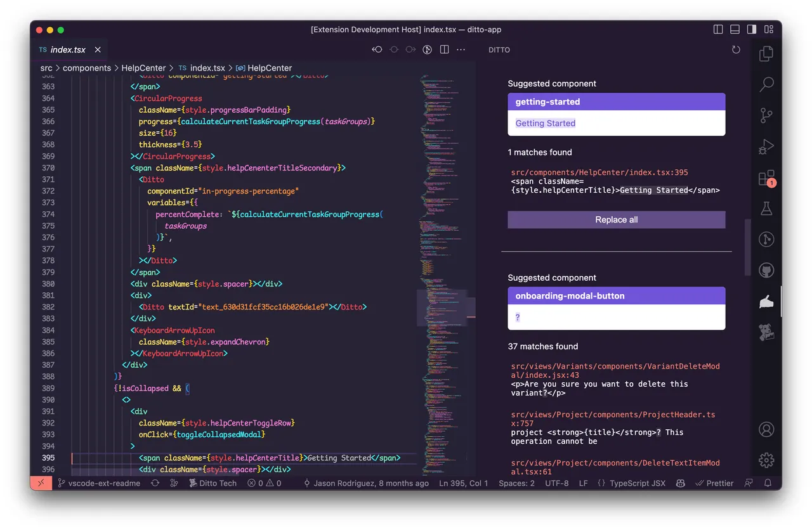Image resolution: width=812 pixels, height=530 pixels.
Task: Open the Manage settings gear
Action: coord(766,460)
